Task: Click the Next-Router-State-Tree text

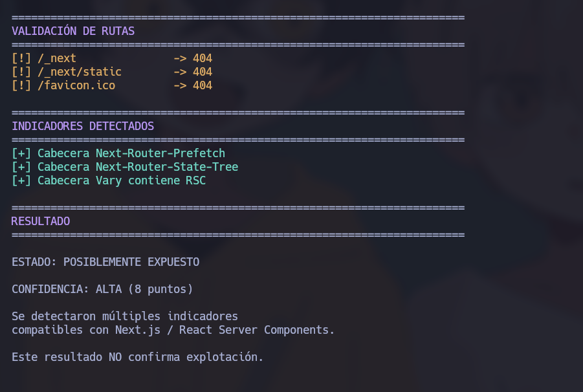Action: point(167,167)
